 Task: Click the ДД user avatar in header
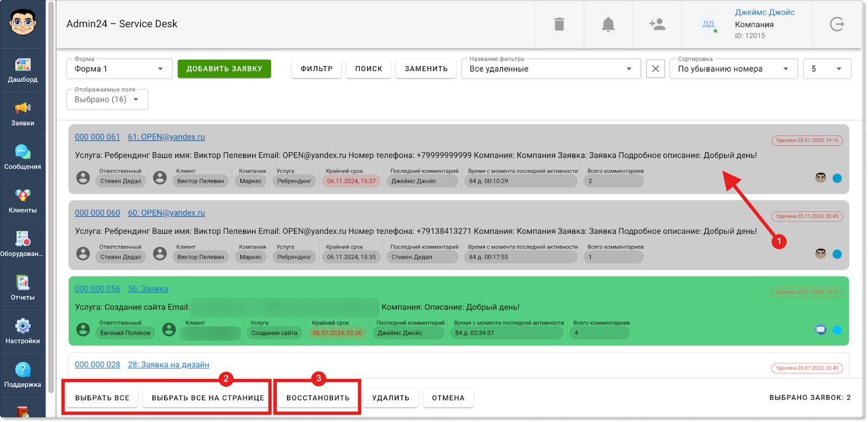[709, 24]
